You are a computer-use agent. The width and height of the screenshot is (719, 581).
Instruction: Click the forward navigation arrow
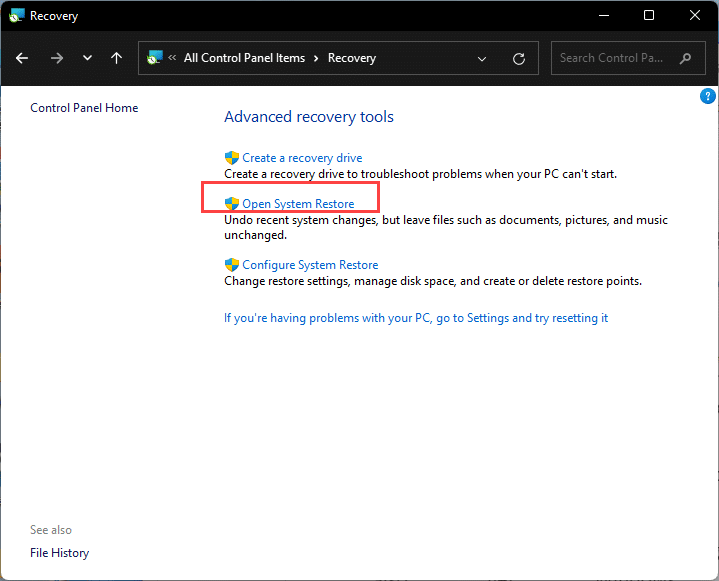(57, 58)
